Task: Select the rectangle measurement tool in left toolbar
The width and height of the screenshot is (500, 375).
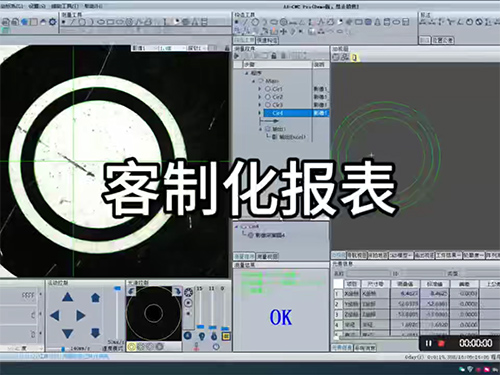Action: coord(110,22)
